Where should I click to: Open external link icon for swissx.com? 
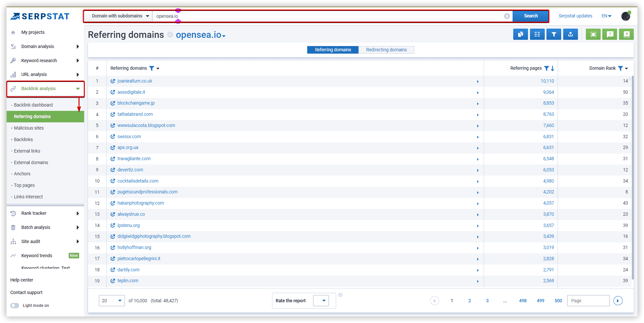(113, 137)
